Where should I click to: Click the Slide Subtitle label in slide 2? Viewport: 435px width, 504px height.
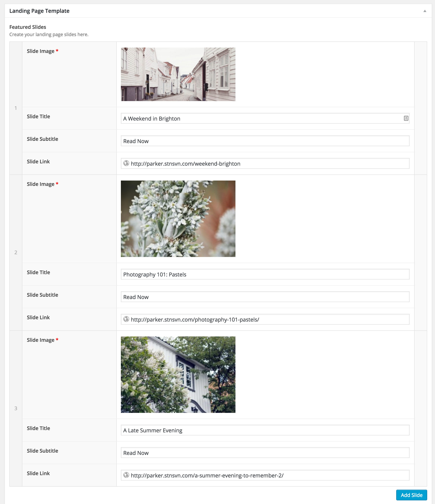pyautogui.click(x=43, y=295)
